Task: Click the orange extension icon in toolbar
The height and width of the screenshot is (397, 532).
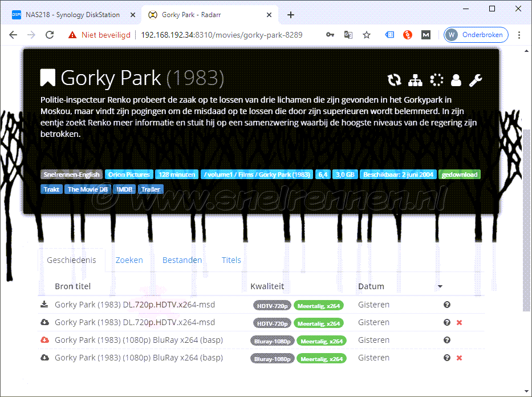Action: click(x=408, y=35)
